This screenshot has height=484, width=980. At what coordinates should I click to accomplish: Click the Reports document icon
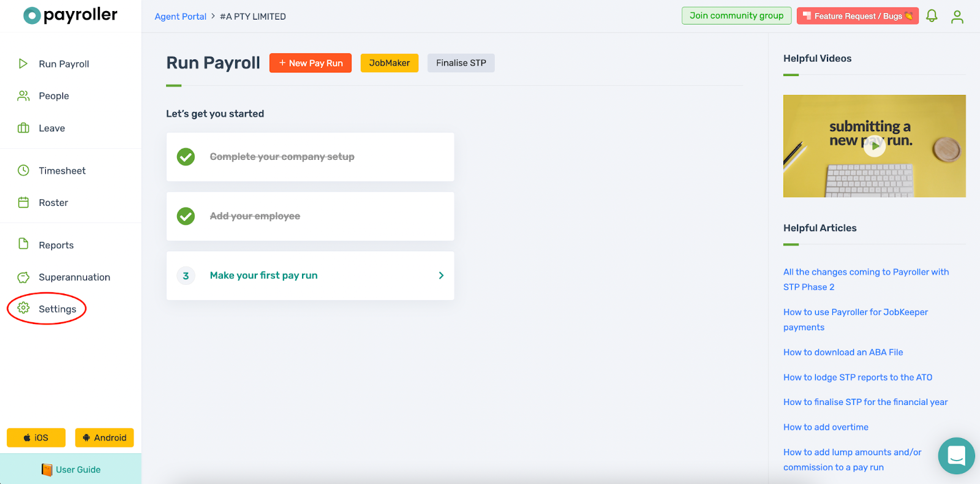tap(23, 244)
